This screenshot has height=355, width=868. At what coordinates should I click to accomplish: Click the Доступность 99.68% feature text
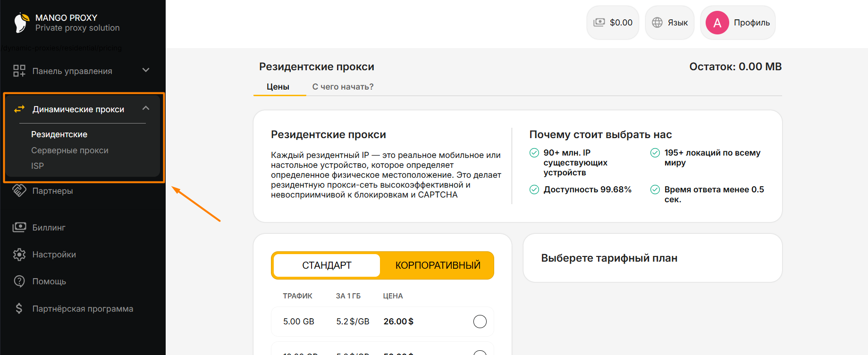pyautogui.click(x=587, y=190)
